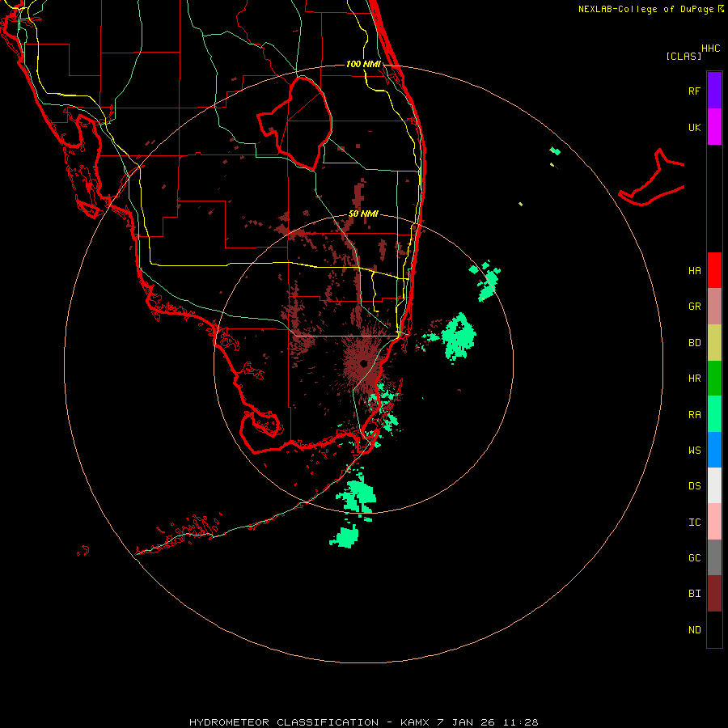Click the HYDROMETEOR CLASSIFICATION title text

(284, 722)
